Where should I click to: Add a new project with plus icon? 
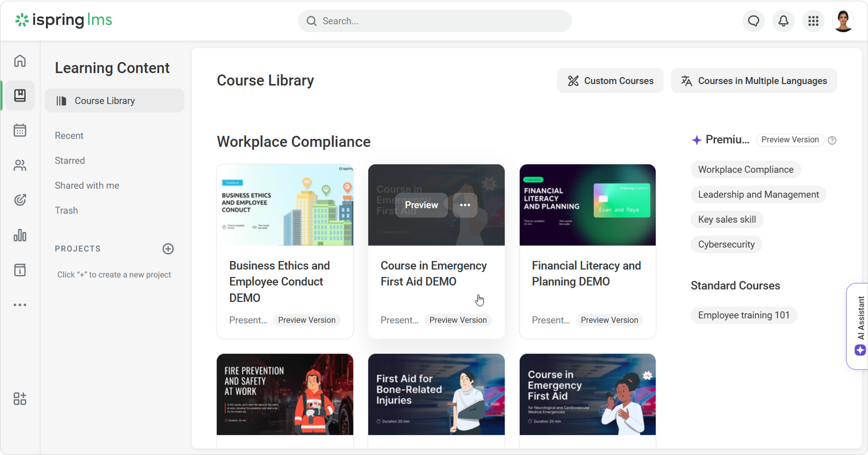(x=168, y=249)
